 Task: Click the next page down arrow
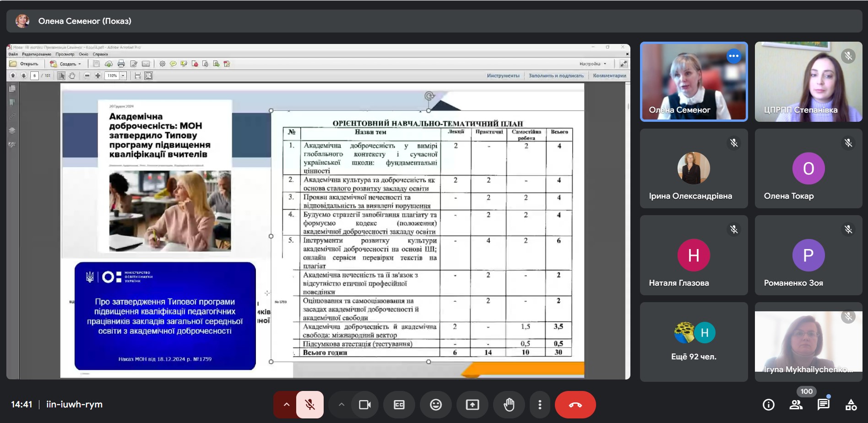24,76
